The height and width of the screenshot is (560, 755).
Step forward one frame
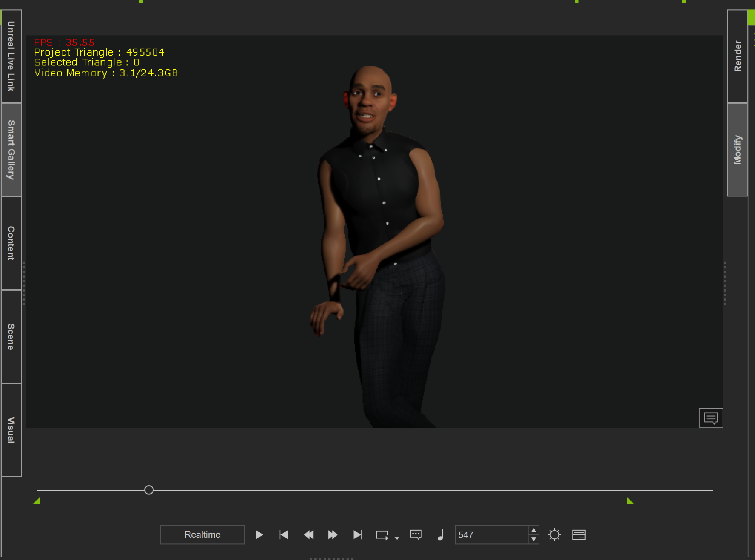click(x=333, y=535)
